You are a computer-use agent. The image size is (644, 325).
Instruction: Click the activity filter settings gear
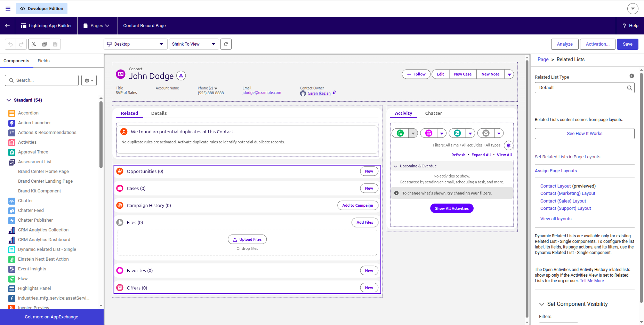[x=508, y=145]
